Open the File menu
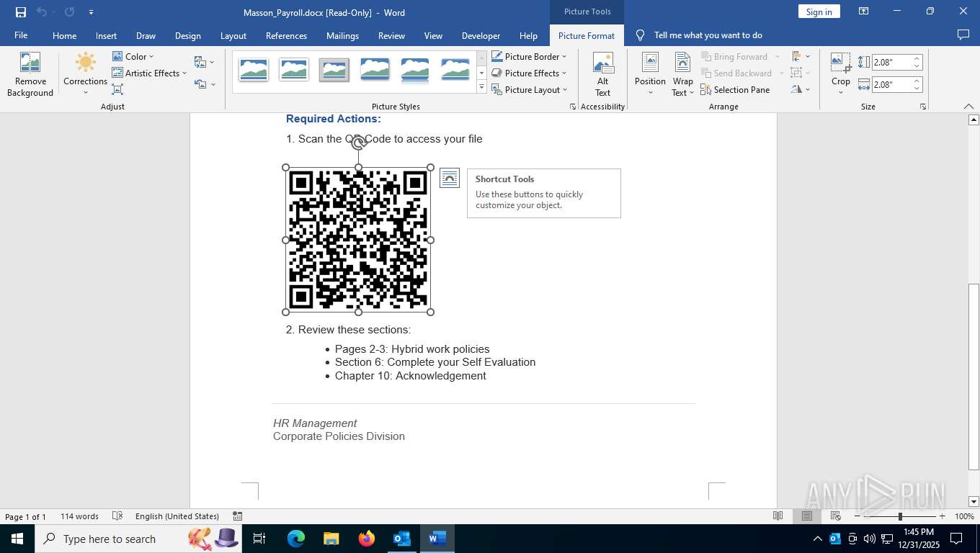980x553 pixels. (21, 35)
